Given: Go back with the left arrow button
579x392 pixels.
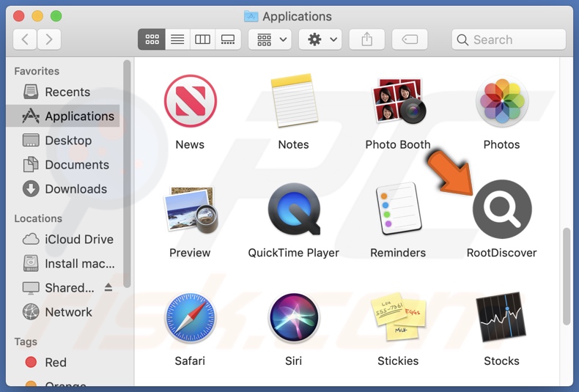Looking at the screenshot, I should 25,39.
